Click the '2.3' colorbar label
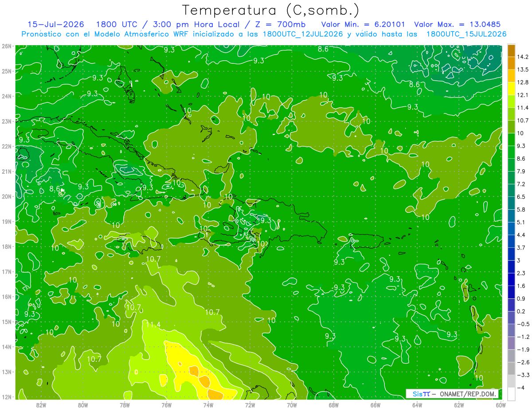Screen dimensions: 532x411 [x=521, y=273]
